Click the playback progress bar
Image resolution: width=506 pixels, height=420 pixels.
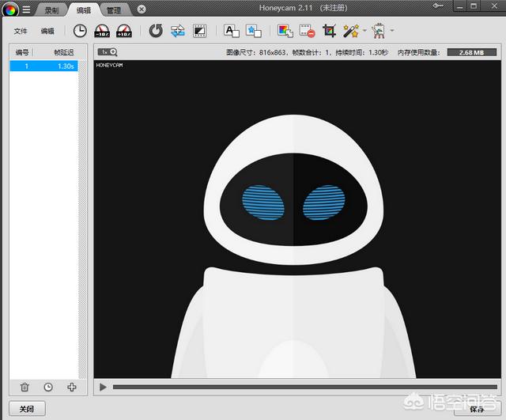pyautogui.click(x=305, y=387)
